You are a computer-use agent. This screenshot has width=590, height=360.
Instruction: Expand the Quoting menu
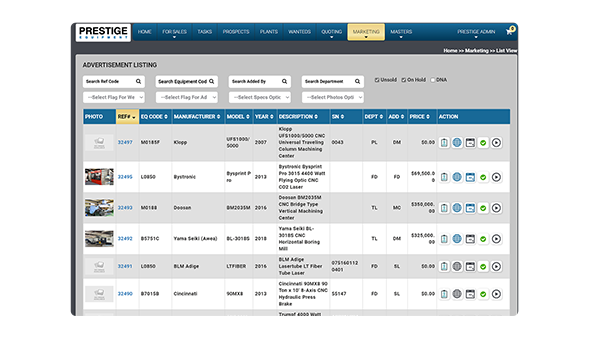331,32
